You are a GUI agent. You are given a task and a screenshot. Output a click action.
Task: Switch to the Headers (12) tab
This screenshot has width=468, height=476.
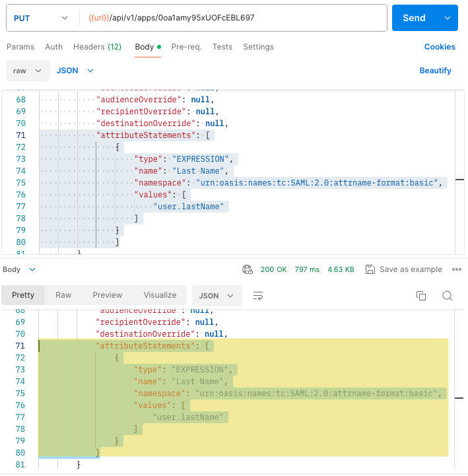[97, 47]
